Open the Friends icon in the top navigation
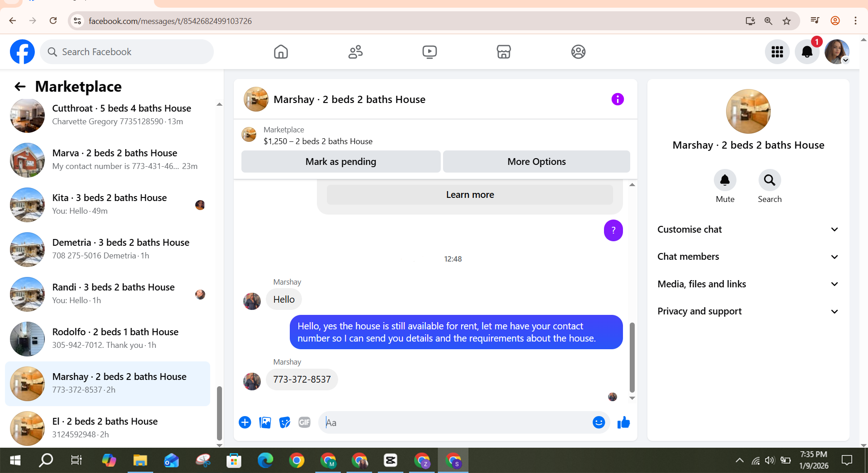The image size is (868, 473). 355,52
